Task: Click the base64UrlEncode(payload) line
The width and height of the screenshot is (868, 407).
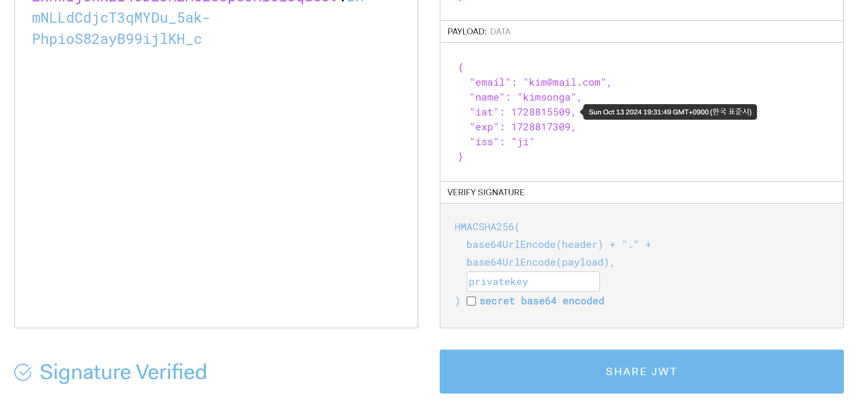Action: (x=540, y=262)
